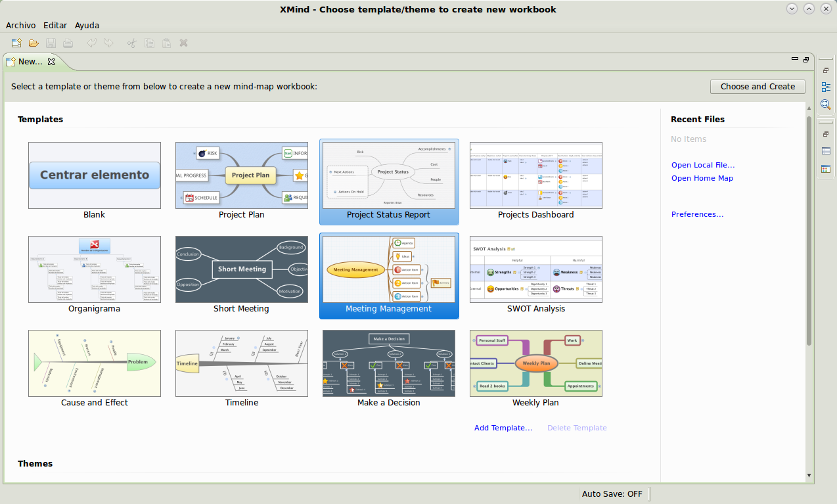837x504 pixels.
Task: Toggle Auto Save in the status bar
Action: [x=612, y=493]
